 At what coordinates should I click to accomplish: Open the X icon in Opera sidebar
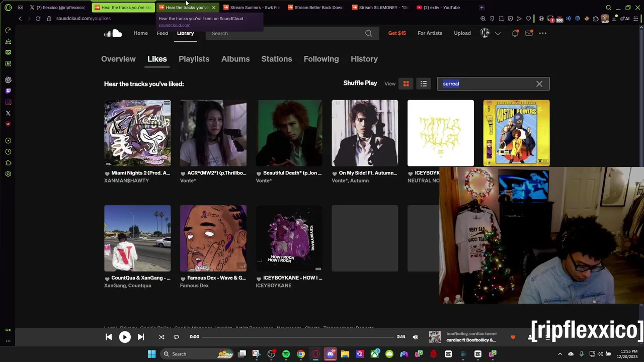(8, 113)
